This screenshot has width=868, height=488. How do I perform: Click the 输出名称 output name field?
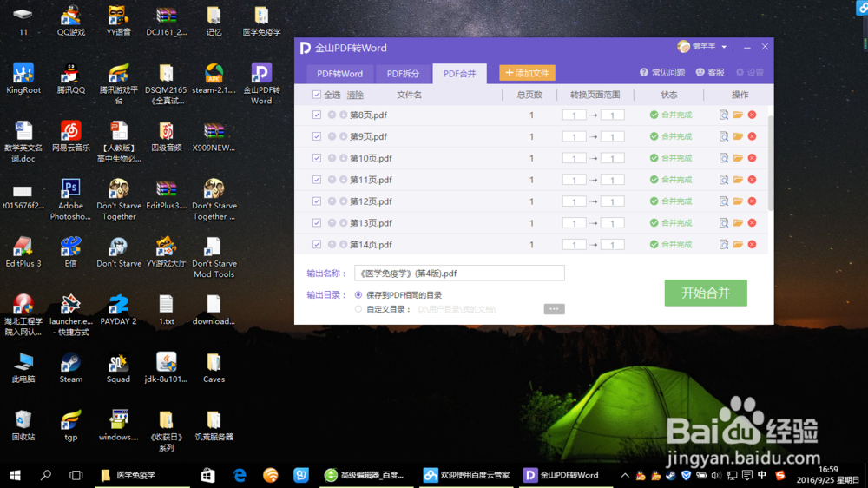[x=459, y=273]
